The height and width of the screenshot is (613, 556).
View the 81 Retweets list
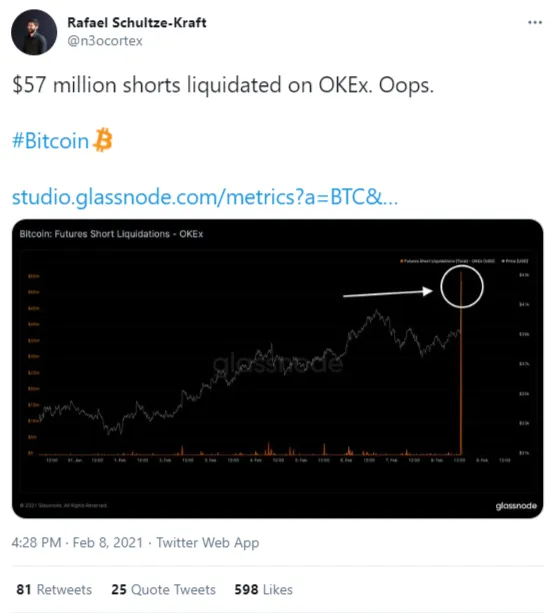click(x=54, y=590)
